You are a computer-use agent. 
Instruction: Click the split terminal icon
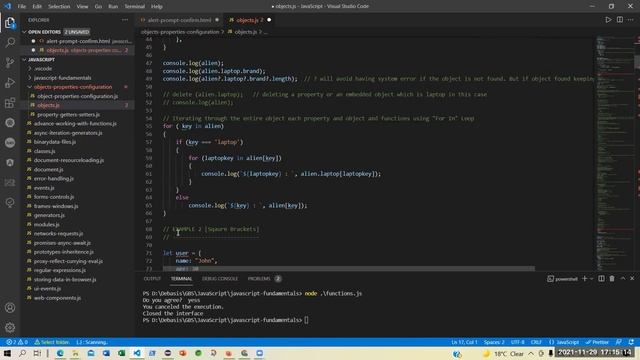tap(601, 278)
